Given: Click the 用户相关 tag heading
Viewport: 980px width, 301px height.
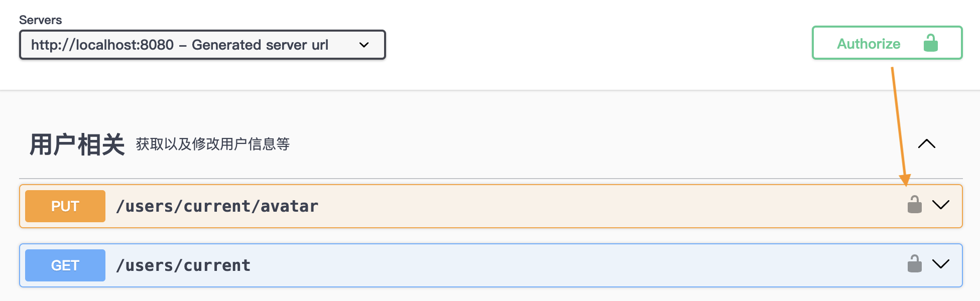Looking at the screenshot, I should click(77, 144).
